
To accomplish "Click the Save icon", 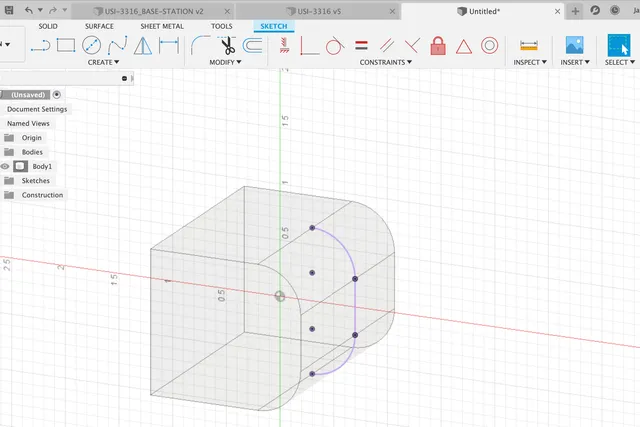I will point(9,10).
